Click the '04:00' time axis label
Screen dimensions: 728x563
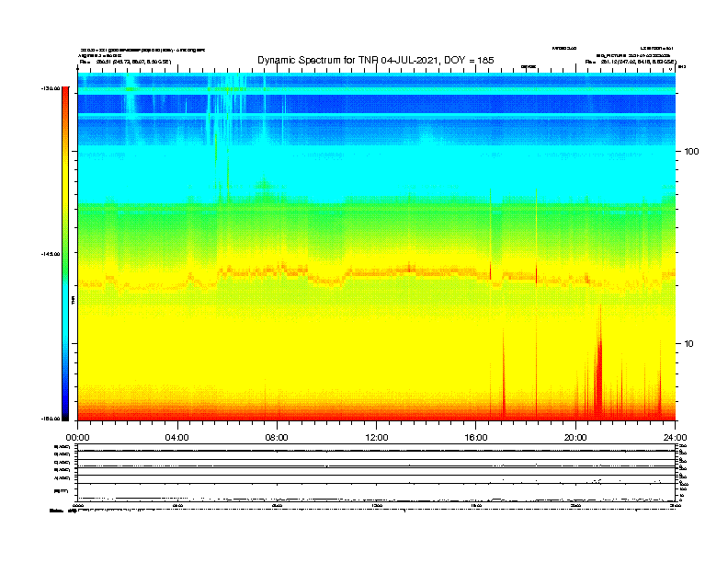(176, 438)
